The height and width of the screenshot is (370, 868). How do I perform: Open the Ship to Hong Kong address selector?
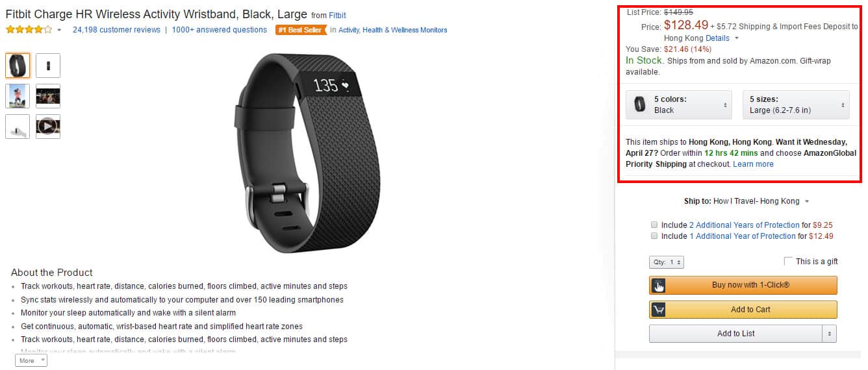click(747, 201)
